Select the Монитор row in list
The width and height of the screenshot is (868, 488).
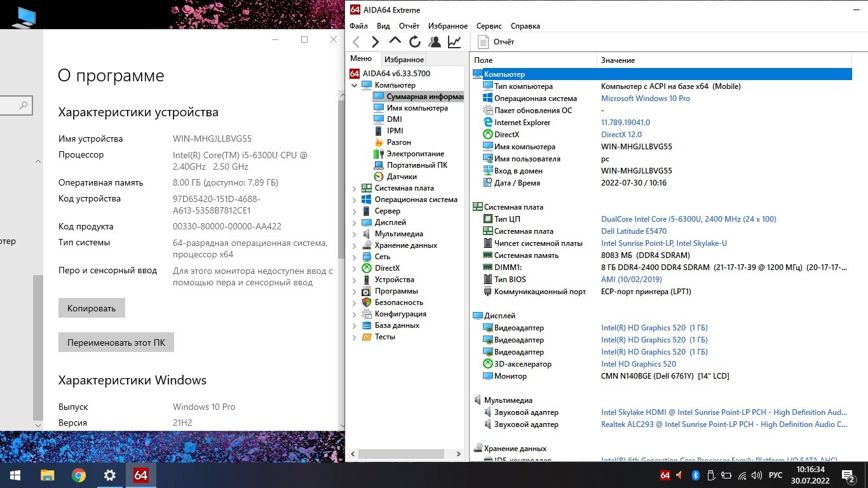661,376
